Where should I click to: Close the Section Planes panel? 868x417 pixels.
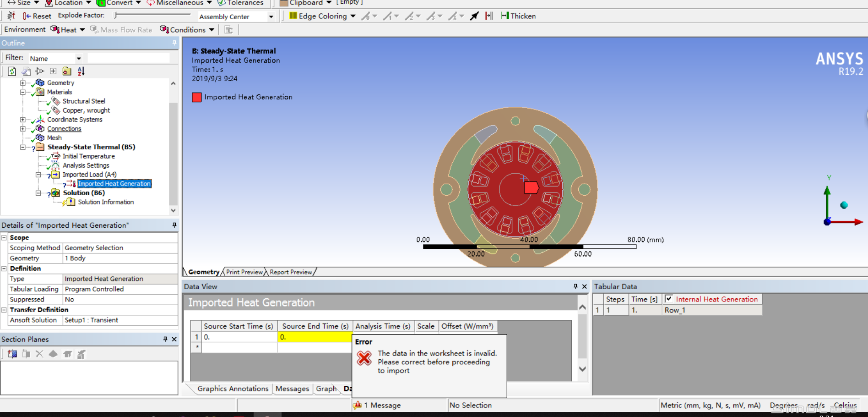[x=174, y=339]
